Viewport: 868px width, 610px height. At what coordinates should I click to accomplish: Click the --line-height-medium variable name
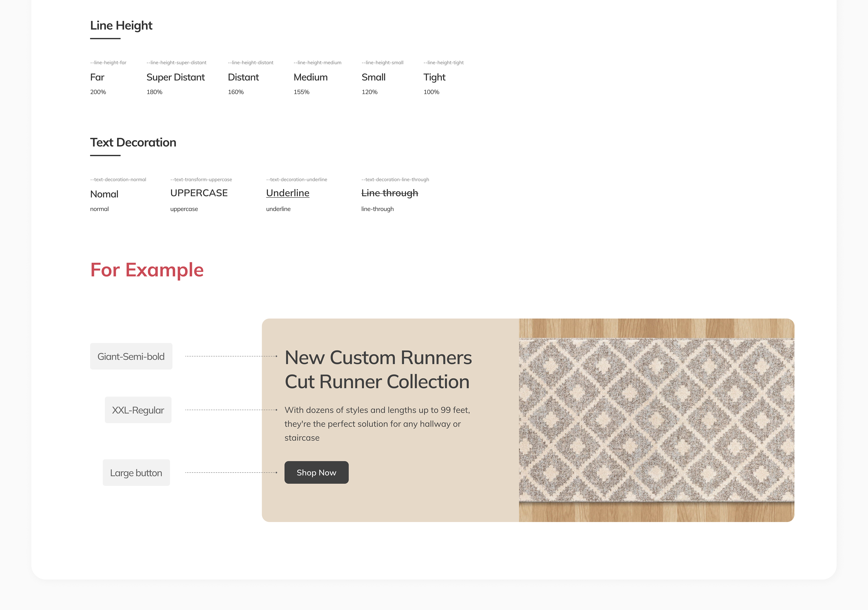(318, 63)
